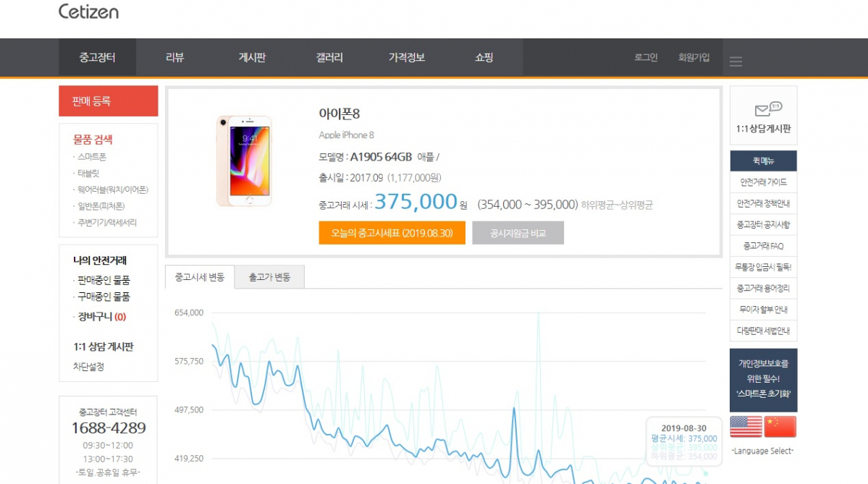Click the 로그인 link

pyautogui.click(x=646, y=58)
